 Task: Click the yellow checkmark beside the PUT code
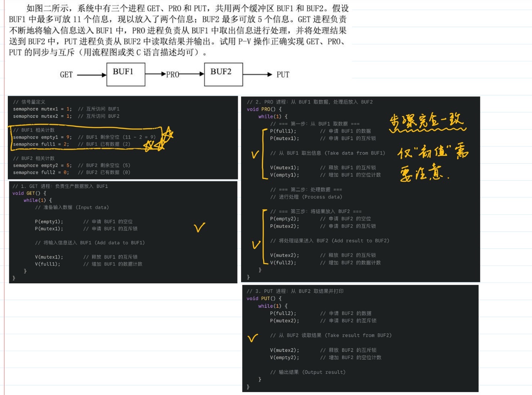(x=253, y=338)
